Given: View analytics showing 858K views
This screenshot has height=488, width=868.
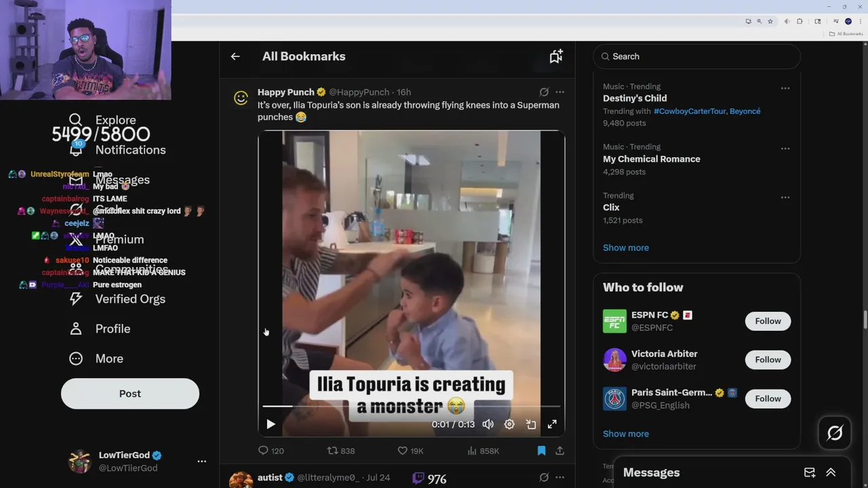Looking at the screenshot, I should (483, 451).
